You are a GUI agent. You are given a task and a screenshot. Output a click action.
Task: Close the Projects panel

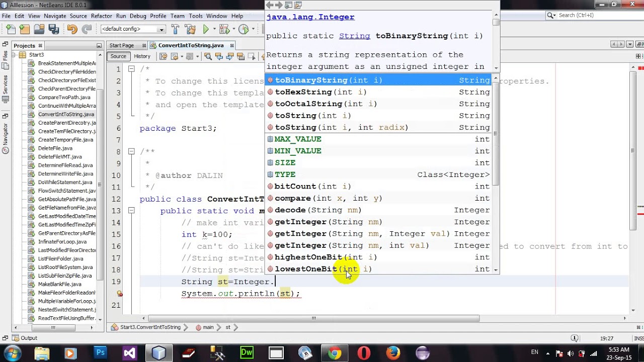pos(40,46)
